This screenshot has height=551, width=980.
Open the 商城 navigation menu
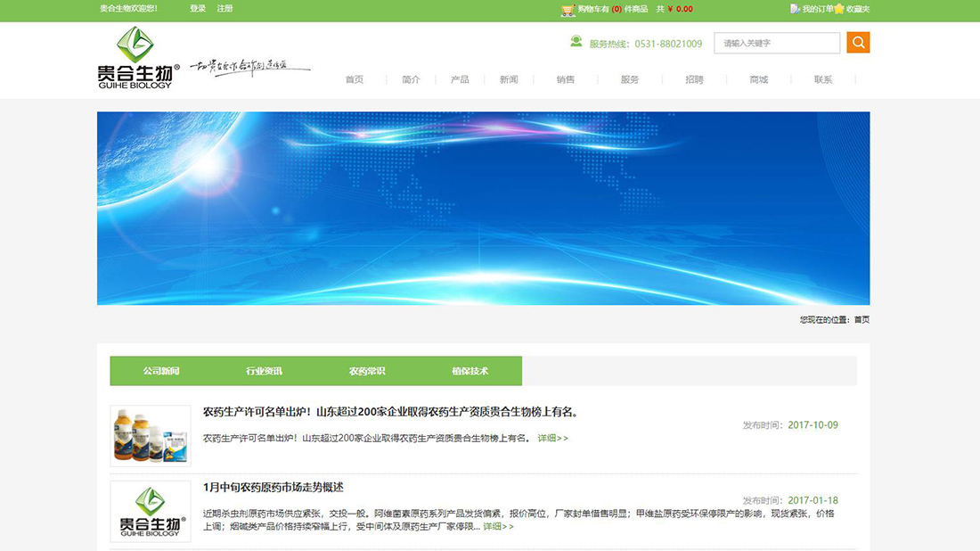tap(757, 79)
